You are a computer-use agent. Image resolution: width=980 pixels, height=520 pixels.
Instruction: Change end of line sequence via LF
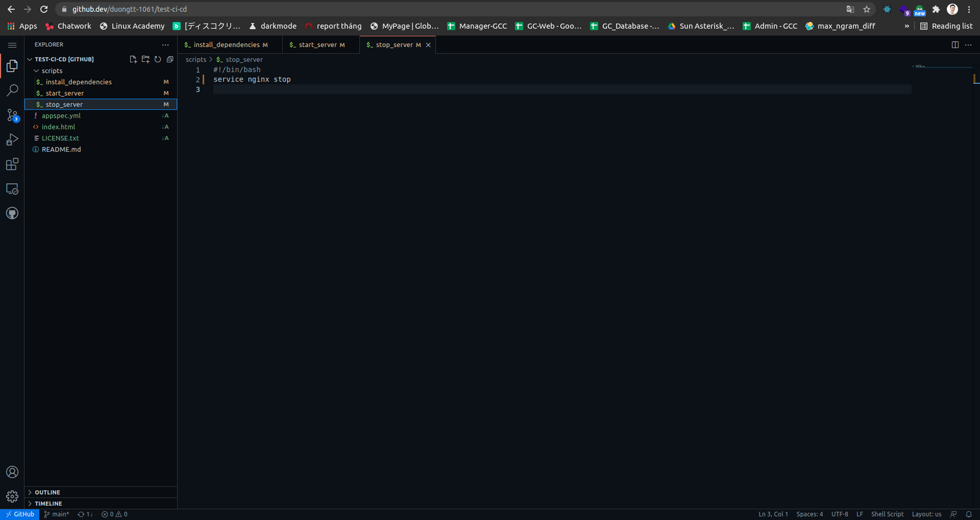(x=859, y=515)
